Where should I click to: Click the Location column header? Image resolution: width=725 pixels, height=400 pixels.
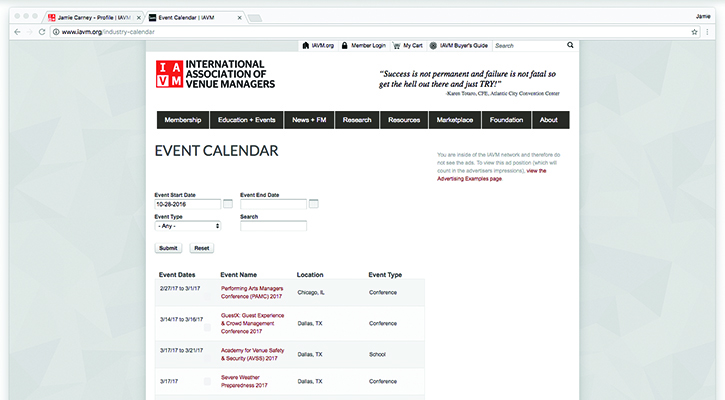(310, 275)
